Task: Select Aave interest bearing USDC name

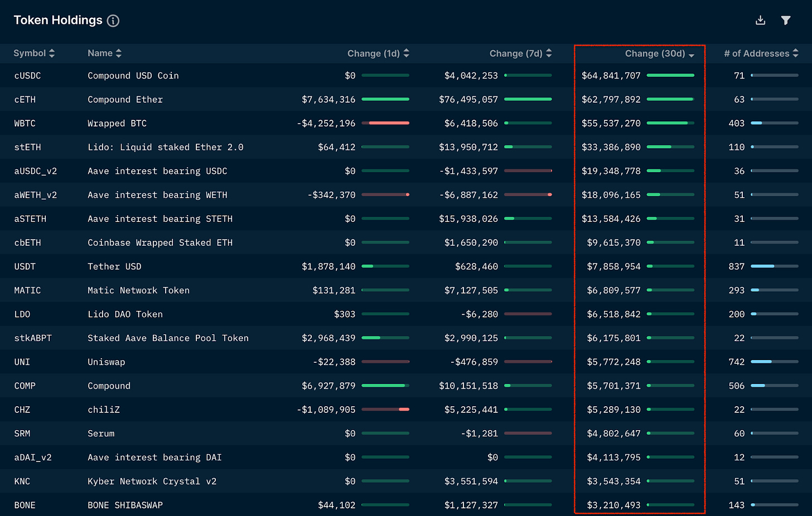Action: pos(157,172)
